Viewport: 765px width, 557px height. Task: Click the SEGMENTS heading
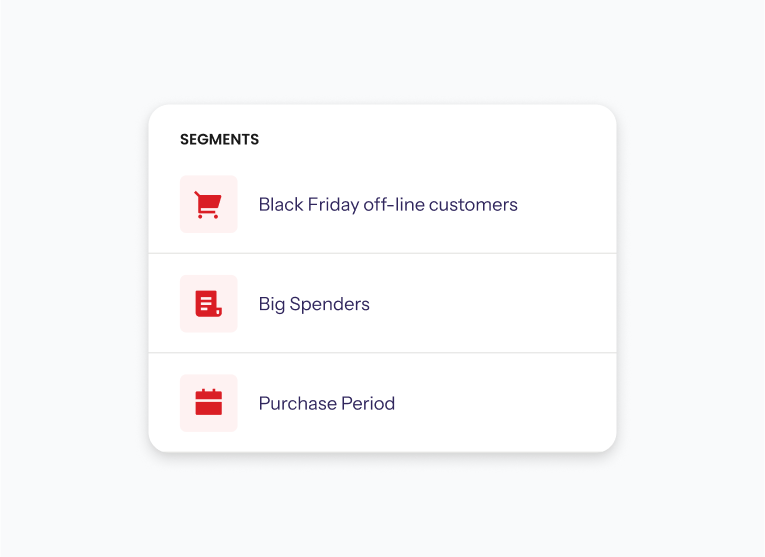[220, 139]
